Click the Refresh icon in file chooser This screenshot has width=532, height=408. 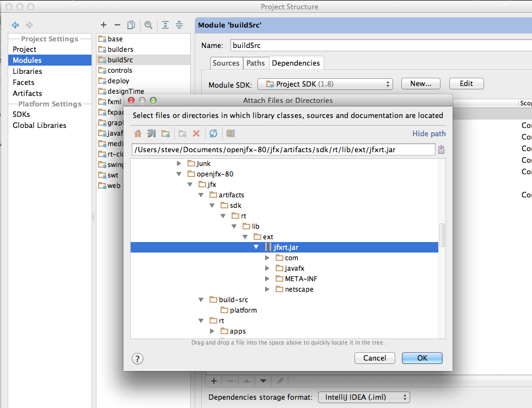213,133
